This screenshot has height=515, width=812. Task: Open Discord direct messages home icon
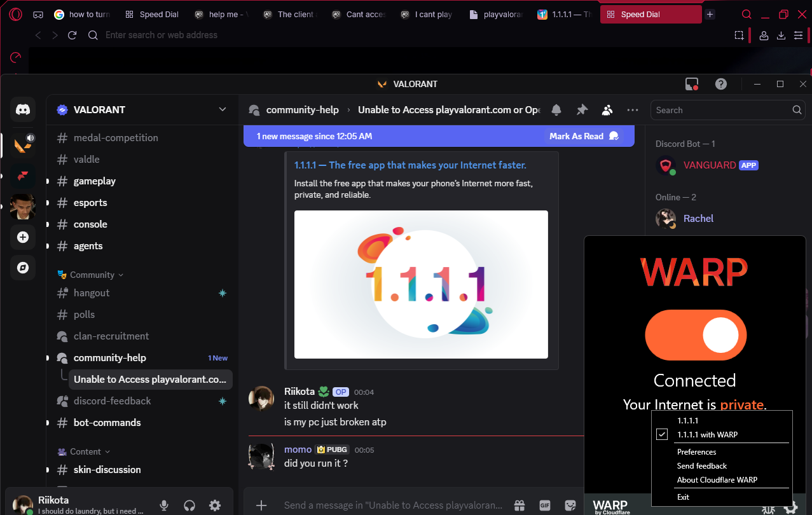(x=23, y=109)
